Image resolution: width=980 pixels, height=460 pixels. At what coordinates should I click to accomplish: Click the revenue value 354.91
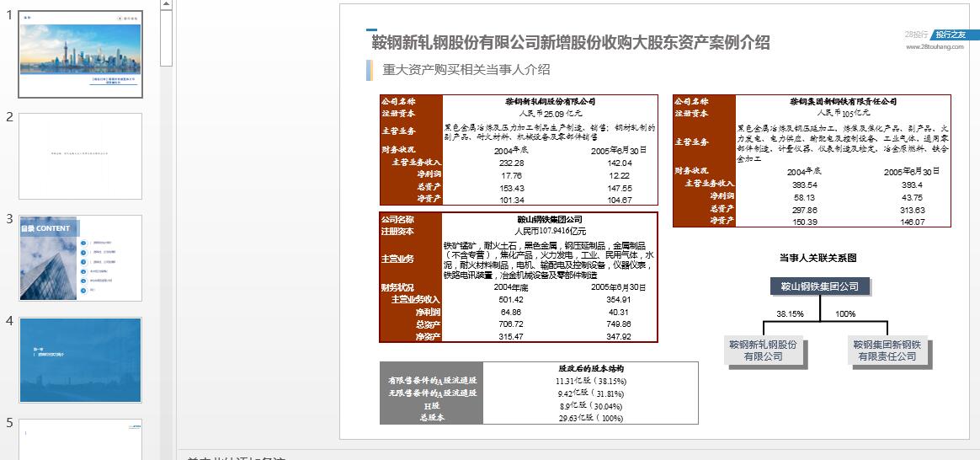619,299
